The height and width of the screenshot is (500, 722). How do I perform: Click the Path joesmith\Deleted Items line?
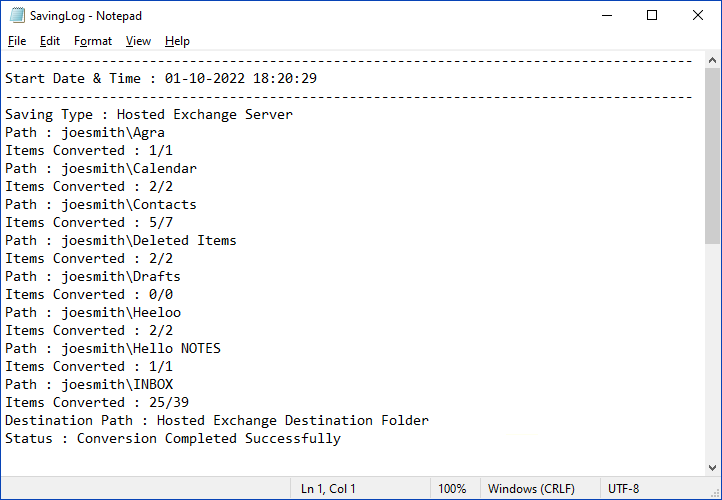(x=121, y=240)
